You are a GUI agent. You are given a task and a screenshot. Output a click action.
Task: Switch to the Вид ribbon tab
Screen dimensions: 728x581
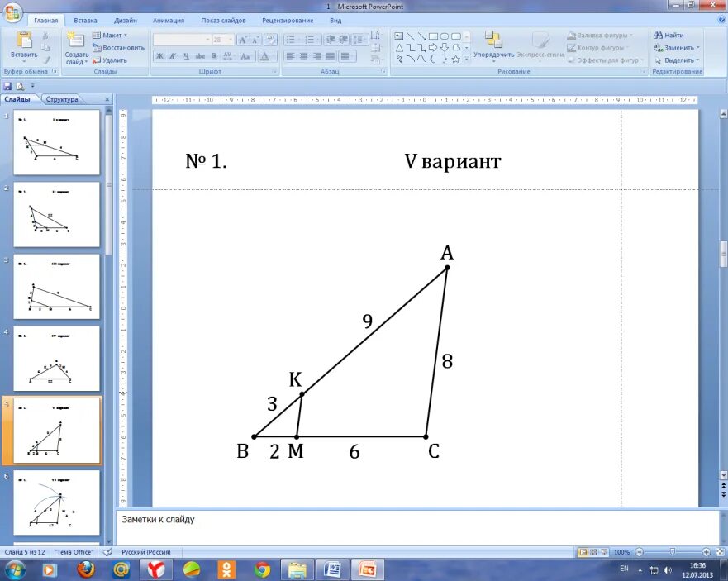pos(335,21)
